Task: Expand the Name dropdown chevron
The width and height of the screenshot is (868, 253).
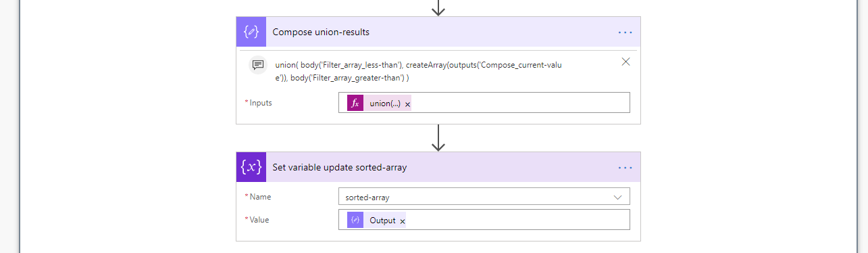Action: click(617, 197)
